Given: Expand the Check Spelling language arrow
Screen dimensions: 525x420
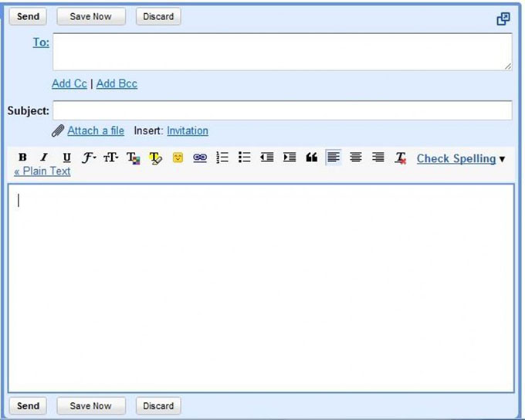Looking at the screenshot, I should pos(503,159).
